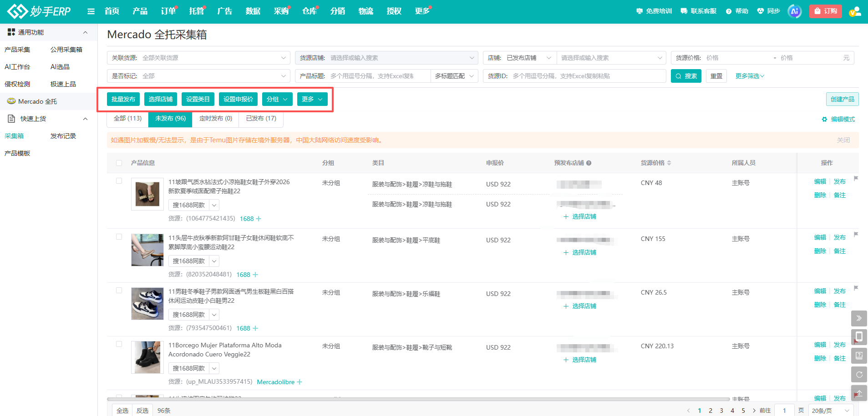Open the 货源店铺 search dropdown
Viewport: 868px width, 416px height.
click(386, 58)
